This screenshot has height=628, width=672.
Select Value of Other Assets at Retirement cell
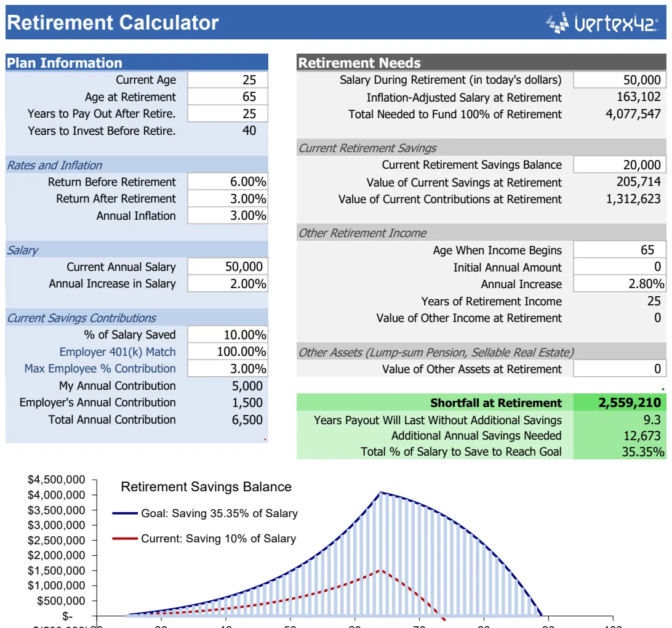(x=620, y=369)
